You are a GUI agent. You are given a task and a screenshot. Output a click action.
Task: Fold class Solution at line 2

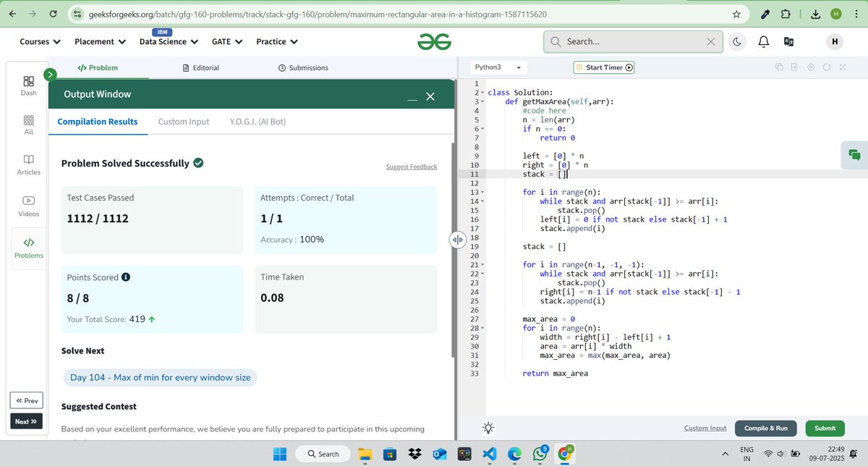pos(482,93)
